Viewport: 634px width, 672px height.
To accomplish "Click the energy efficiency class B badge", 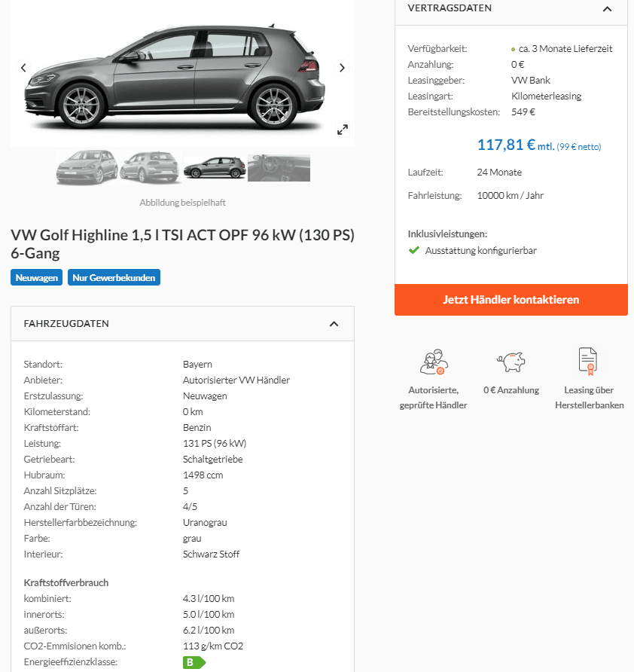I will click(x=194, y=662).
